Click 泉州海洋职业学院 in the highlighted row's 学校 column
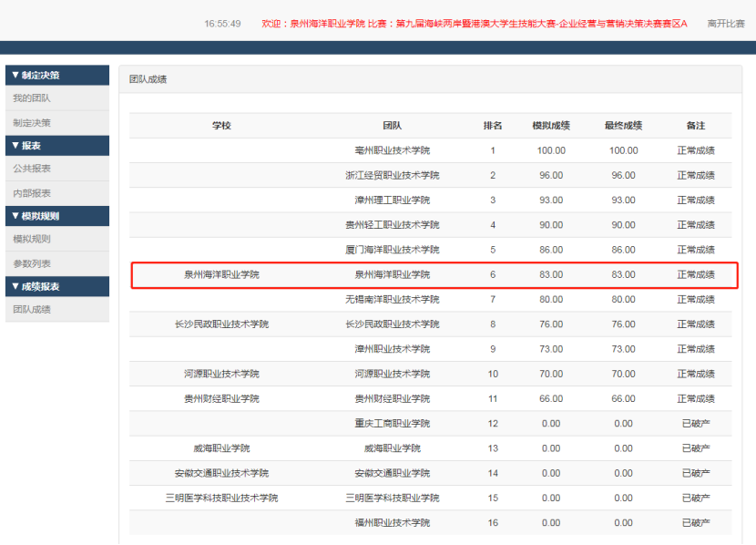 [x=221, y=274]
